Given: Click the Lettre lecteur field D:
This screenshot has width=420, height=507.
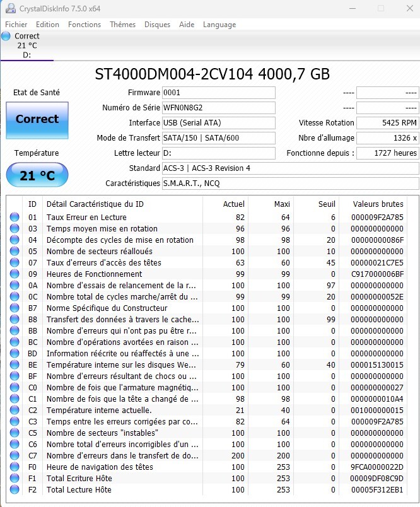Looking at the screenshot, I should coord(219,153).
